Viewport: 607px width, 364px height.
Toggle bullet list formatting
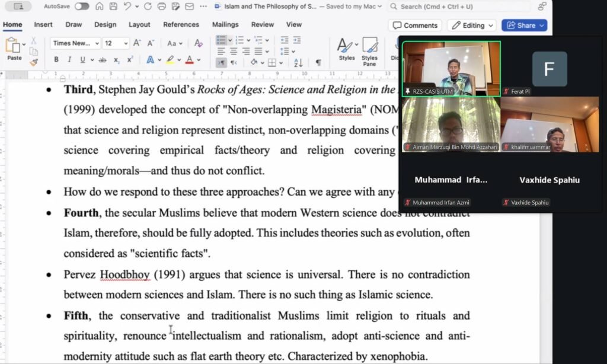tap(221, 40)
